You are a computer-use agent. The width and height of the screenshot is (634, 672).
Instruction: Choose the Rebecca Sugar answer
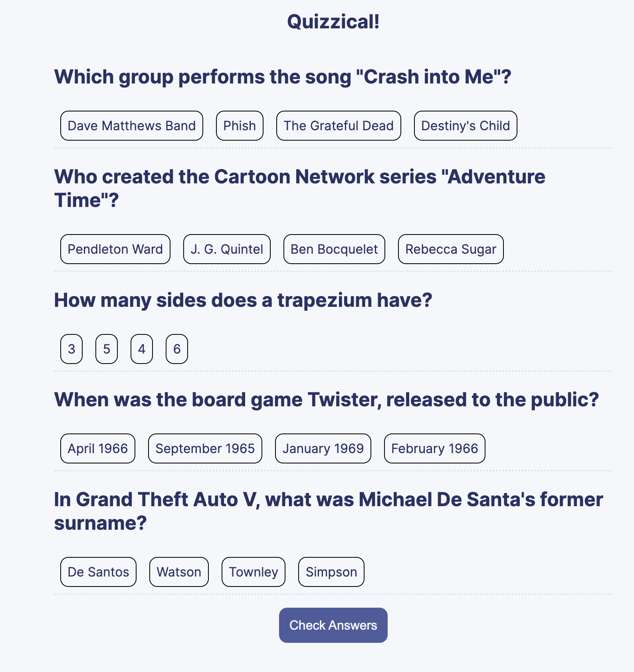(451, 249)
